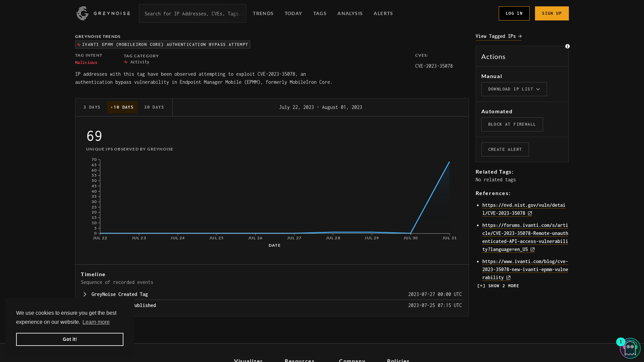The height and width of the screenshot is (362, 644).
Task: Open the Ivanti blog reference link
Action: click(525, 269)
